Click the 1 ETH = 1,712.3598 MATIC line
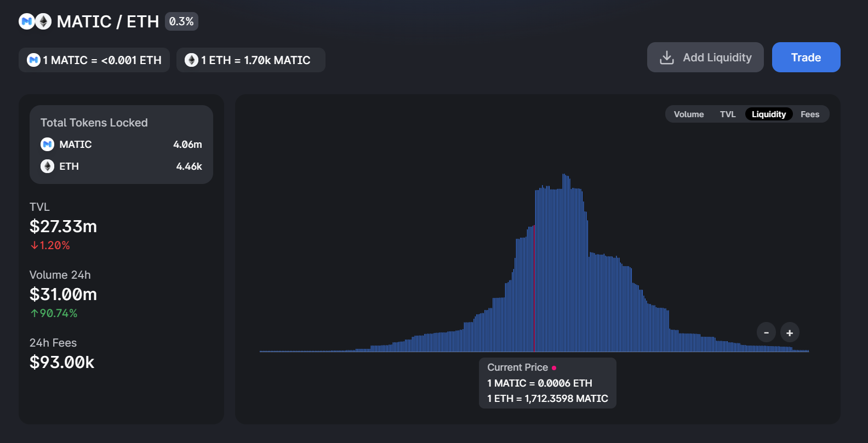Viewport: 868px width, 443px height. coord(547,399)
